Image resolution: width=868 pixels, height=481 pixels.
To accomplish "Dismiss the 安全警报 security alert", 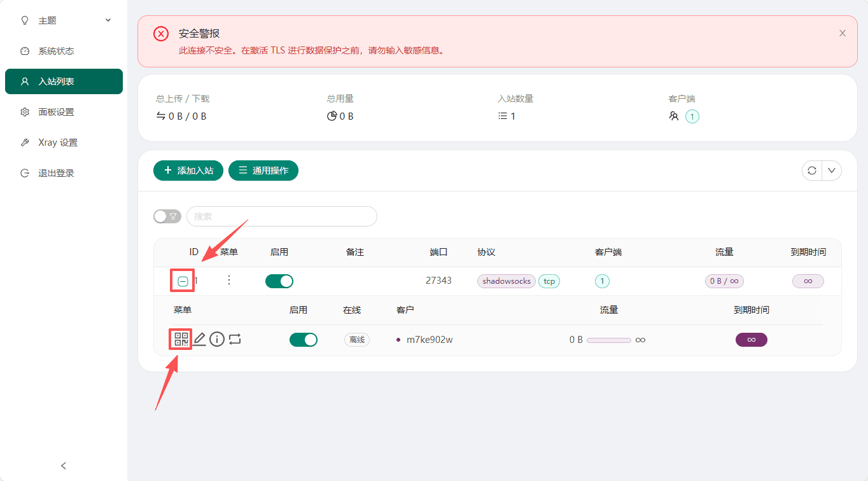I will click(842, 33).
